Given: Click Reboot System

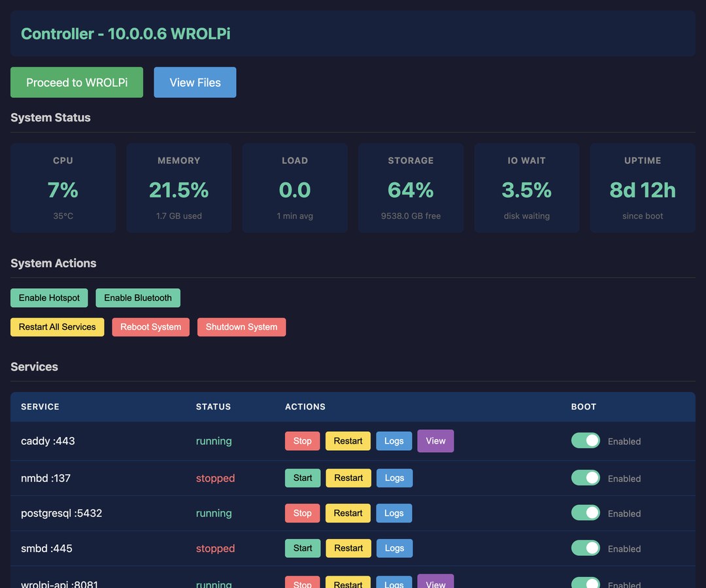Looking at the screenshot, I should (x=151, y=327).
